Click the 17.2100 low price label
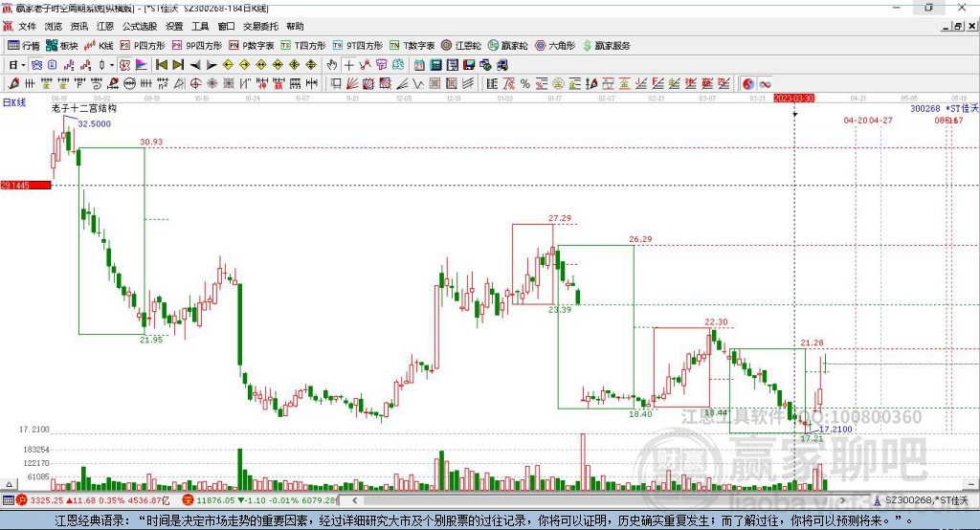The height and width of the screenshot is (530, 980). coord(835,430)
